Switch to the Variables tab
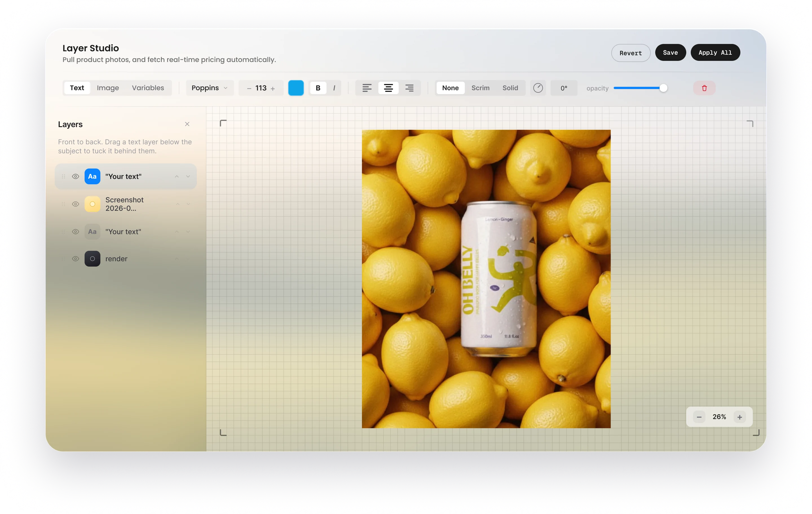Screen dimensions: 812x514 click(x=148, y=88)
